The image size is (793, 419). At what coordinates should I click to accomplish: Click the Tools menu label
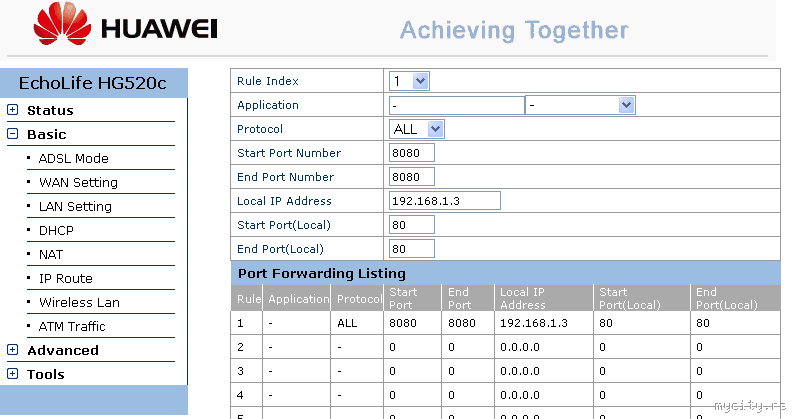pyautogui.click(x=46, y=374)
